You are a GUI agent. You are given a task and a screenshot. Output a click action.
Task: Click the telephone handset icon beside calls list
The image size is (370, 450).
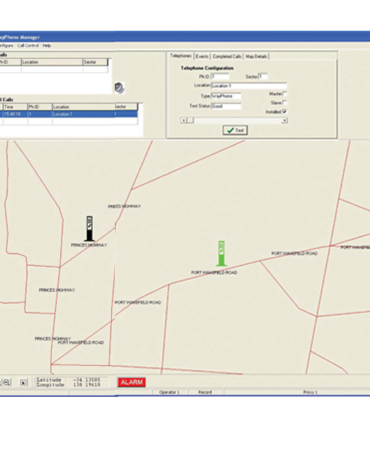119,88
